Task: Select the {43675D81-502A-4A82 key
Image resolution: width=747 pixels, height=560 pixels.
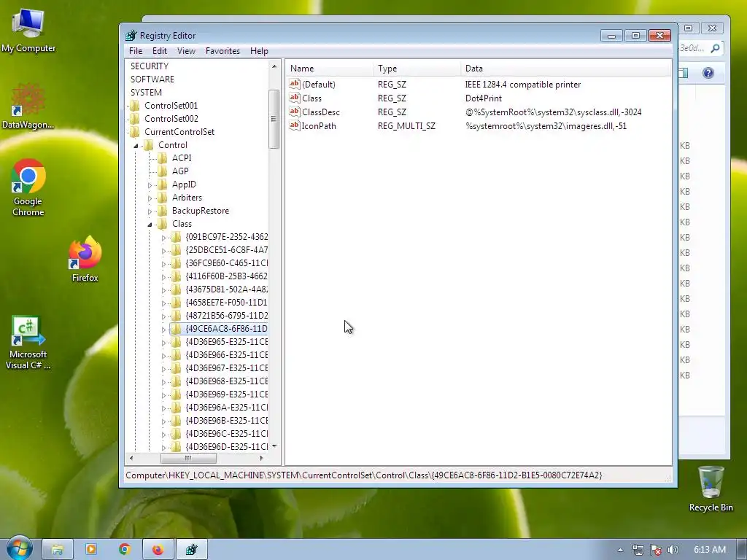Action: point(226,289)
